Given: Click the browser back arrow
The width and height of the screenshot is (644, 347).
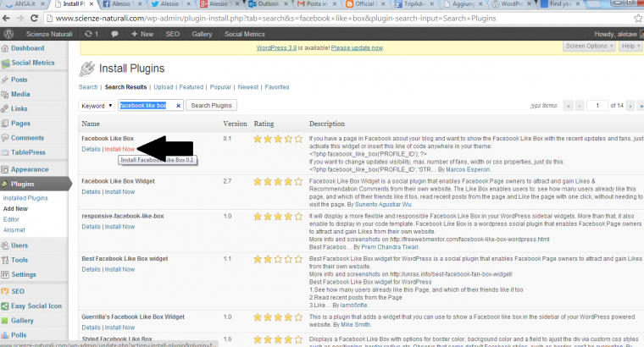Looking at the screenshot, I should click(6, 19).
